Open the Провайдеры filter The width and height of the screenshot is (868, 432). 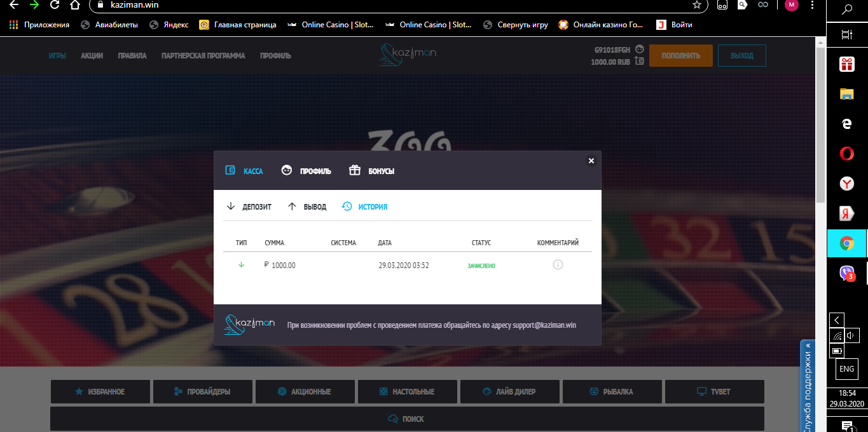[203, 392]
